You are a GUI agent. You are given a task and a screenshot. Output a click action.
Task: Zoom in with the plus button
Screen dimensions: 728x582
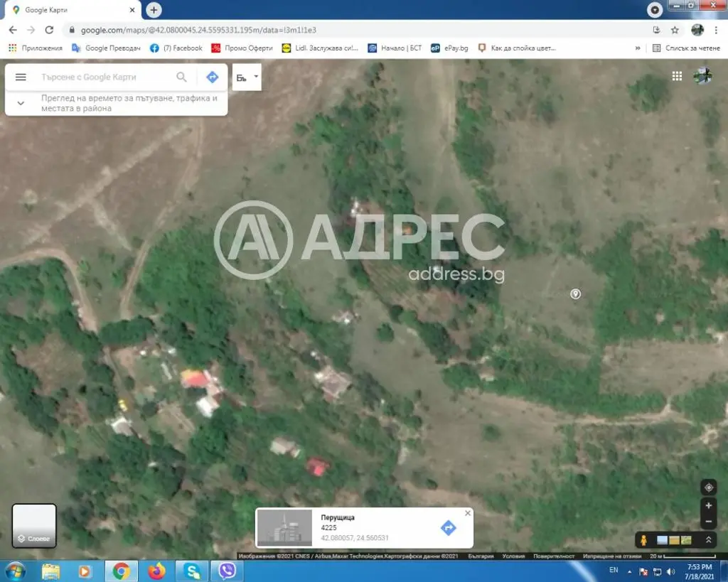(709, 505)
